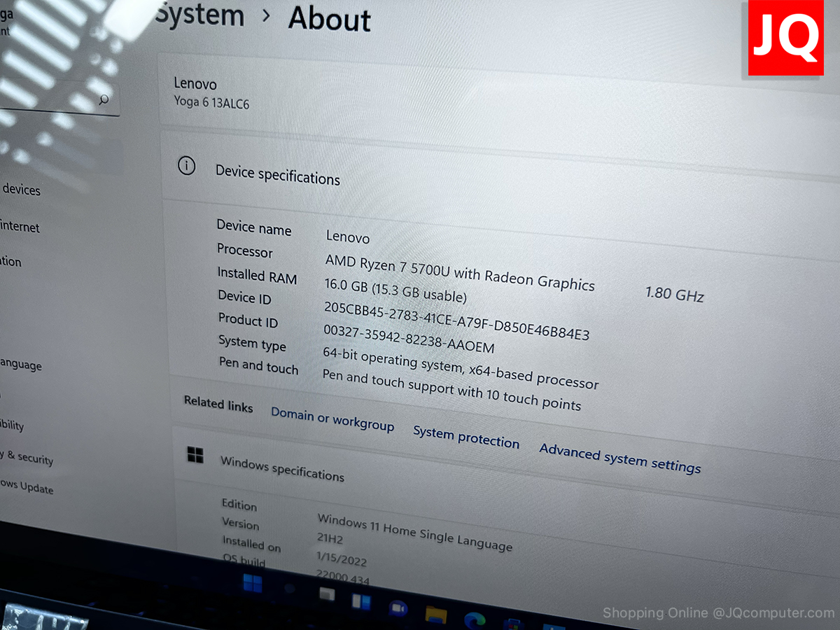Open Advanced system settings link

[x=620, y=458]
